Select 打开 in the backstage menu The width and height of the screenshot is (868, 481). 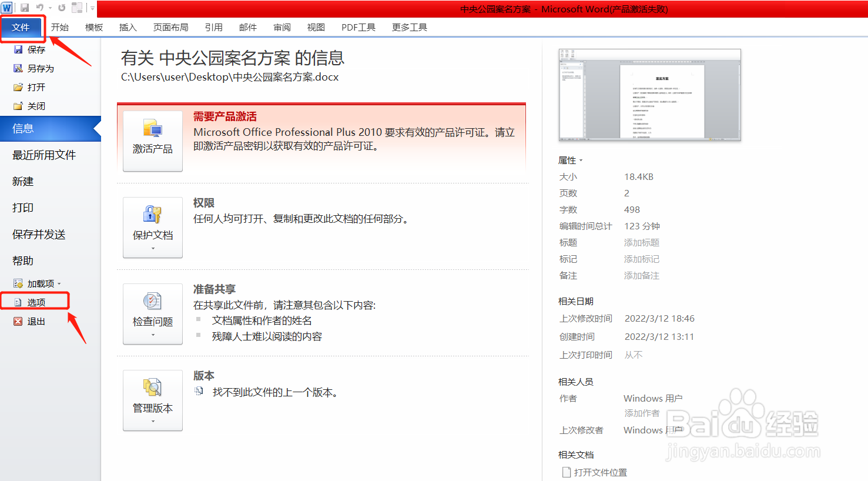point(36,87)
